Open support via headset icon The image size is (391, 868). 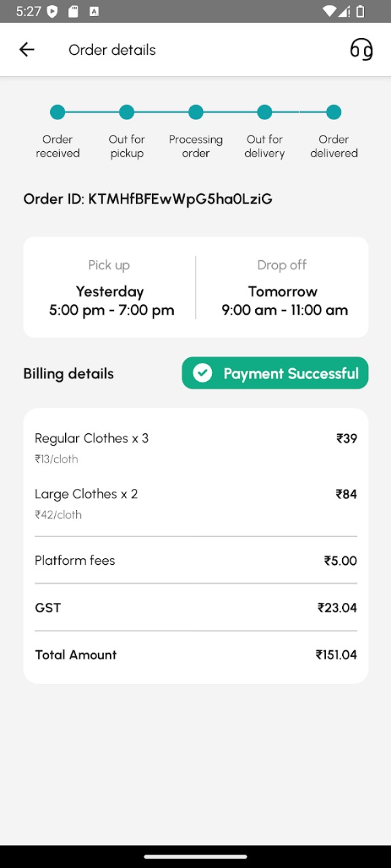tap(361, 50)
